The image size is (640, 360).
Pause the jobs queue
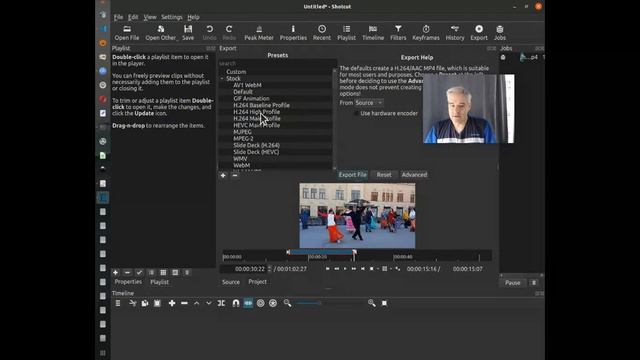pyautogui.click(x=513, y=282)
